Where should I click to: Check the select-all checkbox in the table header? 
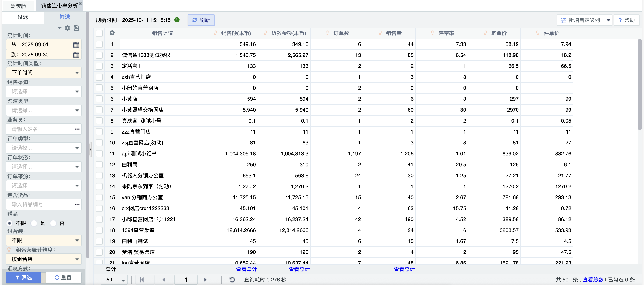pyautogui.click(x=99, y=33)
